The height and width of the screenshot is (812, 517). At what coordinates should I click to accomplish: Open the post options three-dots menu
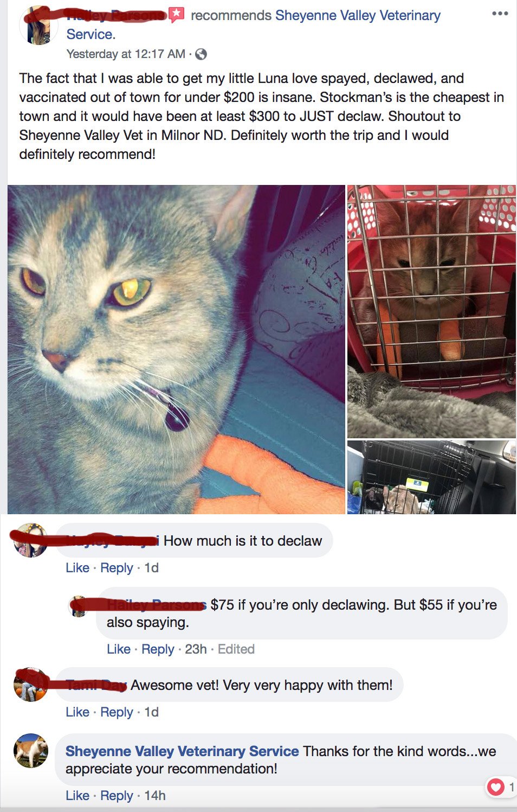coord(500,13)
